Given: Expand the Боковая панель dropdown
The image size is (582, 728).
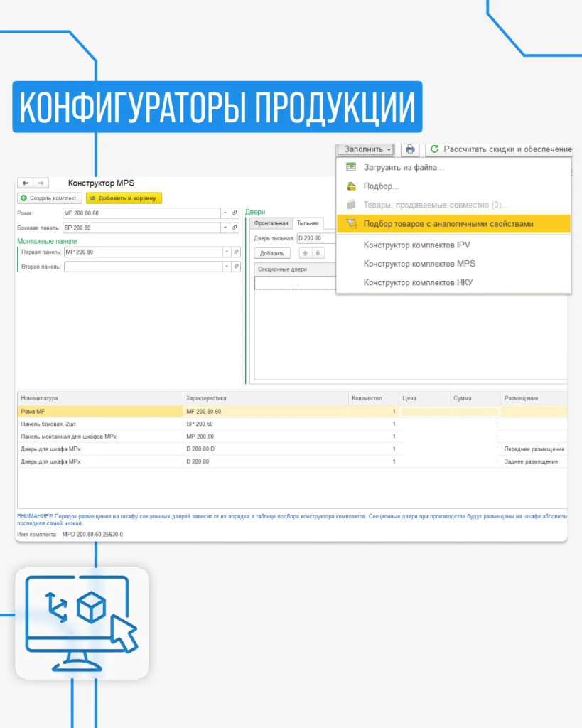Looking at the screenshot, I should click(x=225, y=227).
